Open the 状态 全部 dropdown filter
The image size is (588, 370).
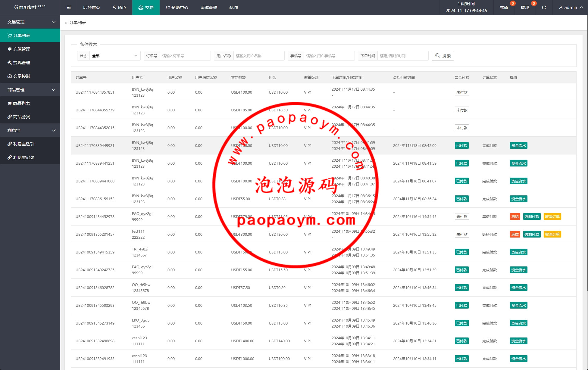pyautogui.click(x=114, y=56)
